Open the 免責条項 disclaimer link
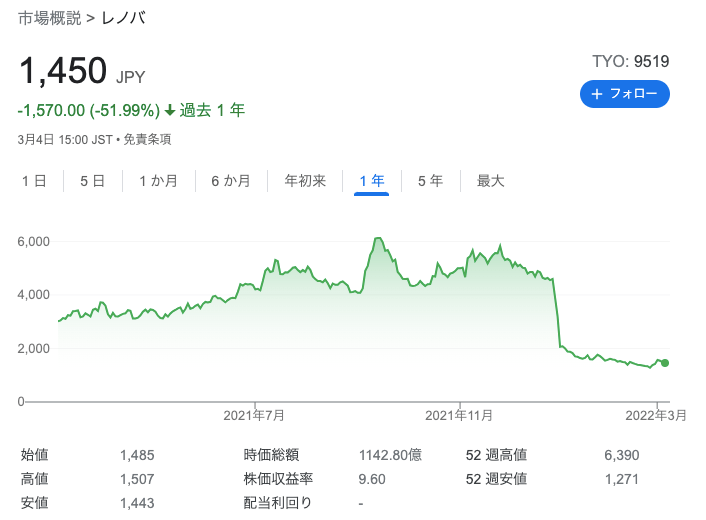The height and width of the screenshot is (520, 706). (x=147, y=140)
